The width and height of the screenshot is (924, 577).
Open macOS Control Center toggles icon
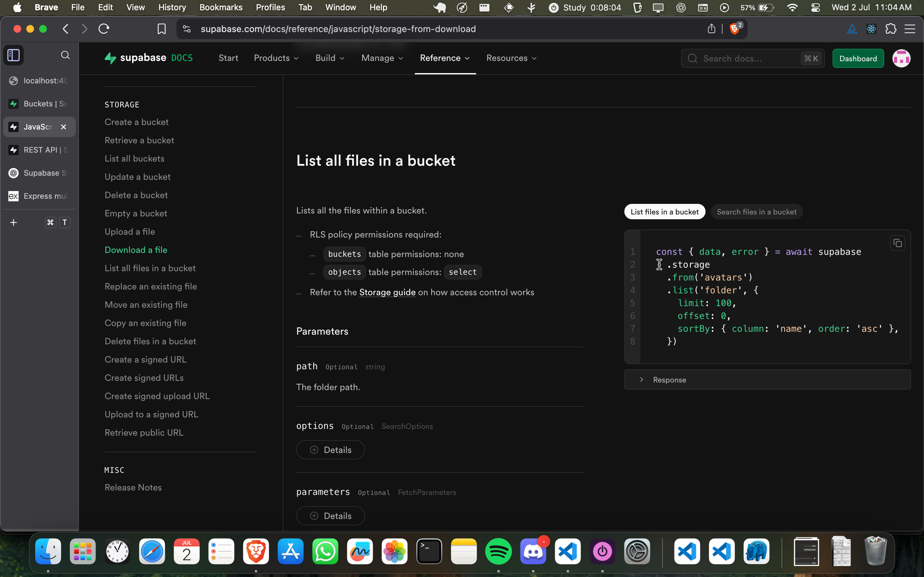point(815,7)
